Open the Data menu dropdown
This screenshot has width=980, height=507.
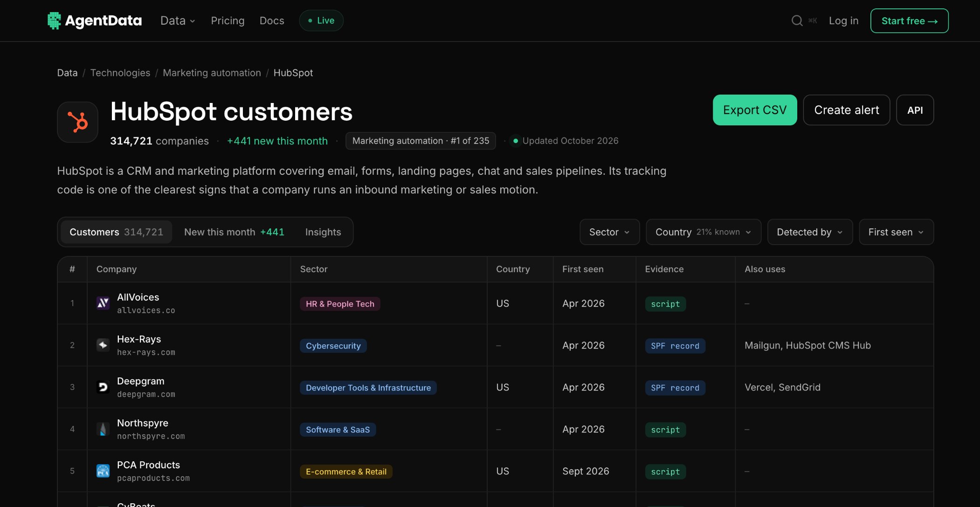pos(178,21)
